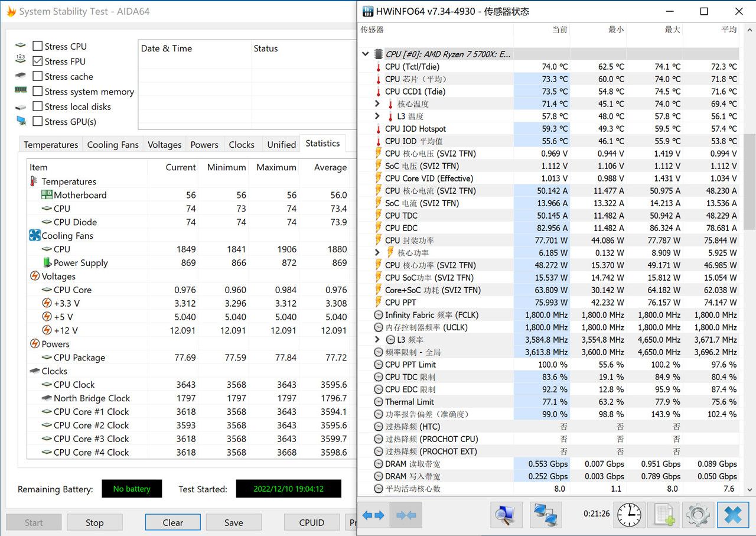Open the Cooling Fans tab
The image size is (756, 536).
(113, 145)
